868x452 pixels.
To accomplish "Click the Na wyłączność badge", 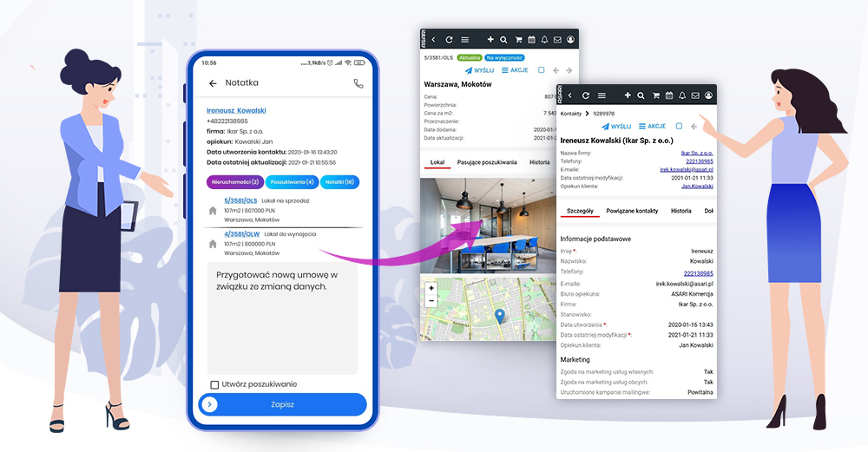I will coord(504,57).
